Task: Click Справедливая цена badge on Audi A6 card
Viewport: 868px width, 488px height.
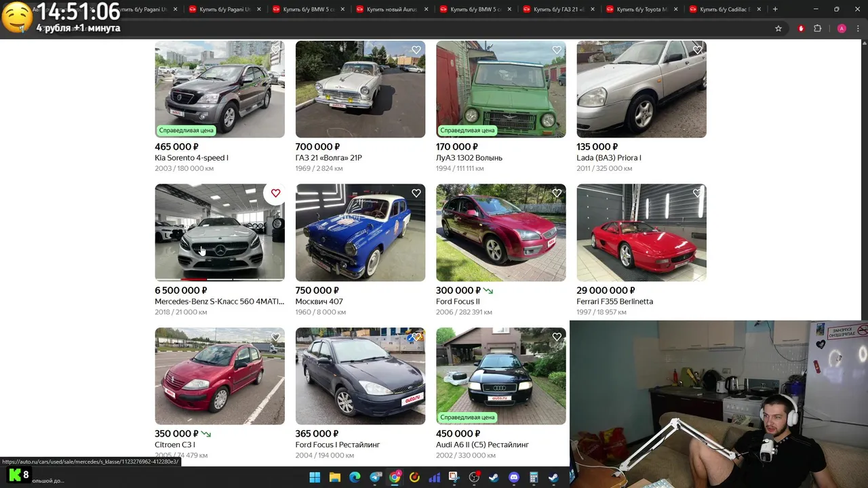Action: click(x=467, y=417)
